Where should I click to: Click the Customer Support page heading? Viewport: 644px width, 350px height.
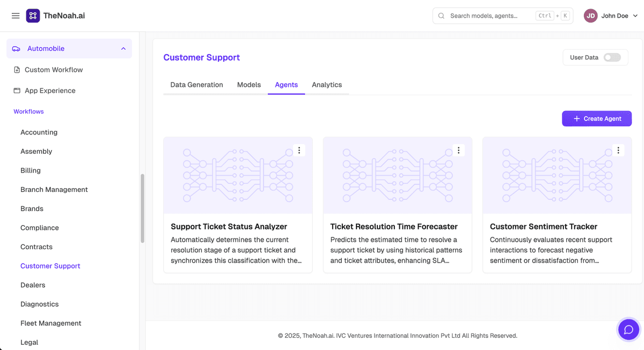point(202,57)
